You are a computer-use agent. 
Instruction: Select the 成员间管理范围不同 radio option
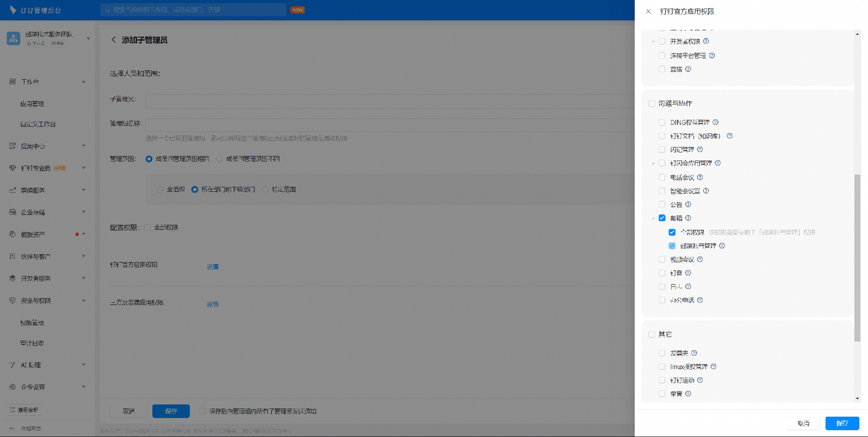pos(220,159)
